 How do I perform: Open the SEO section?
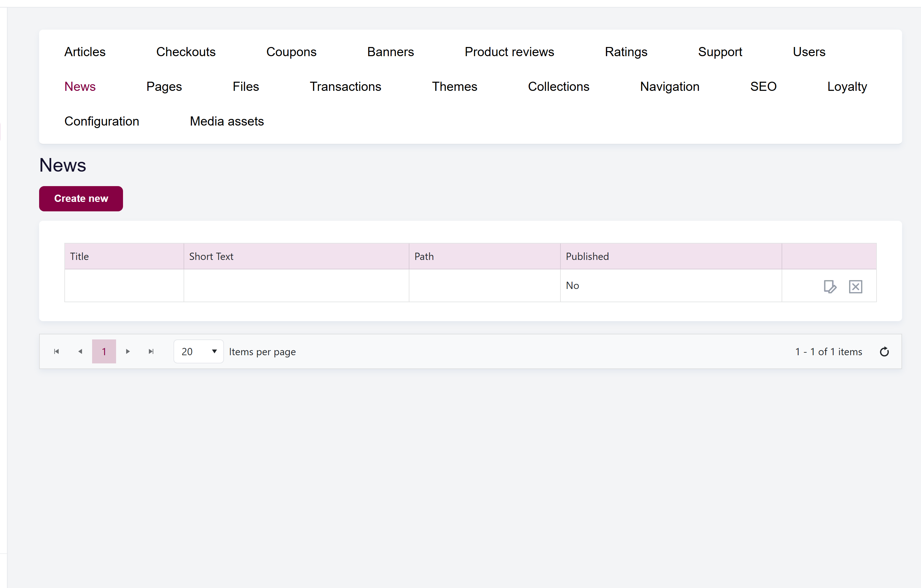(x=763, y=86)
